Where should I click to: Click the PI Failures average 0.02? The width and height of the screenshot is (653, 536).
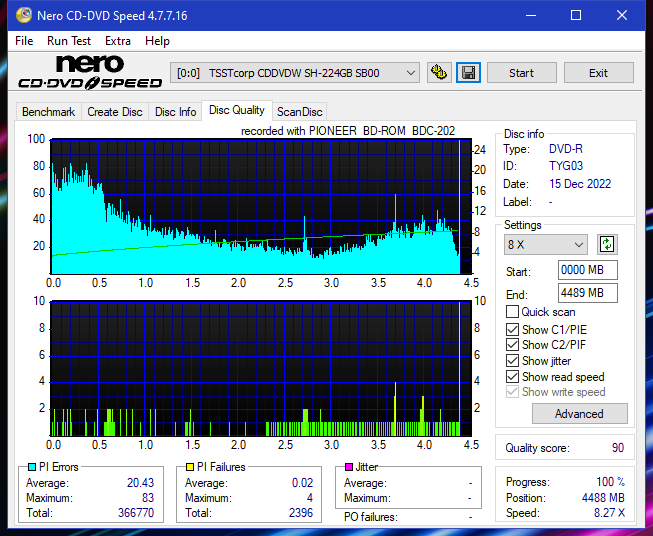point(302,483)
